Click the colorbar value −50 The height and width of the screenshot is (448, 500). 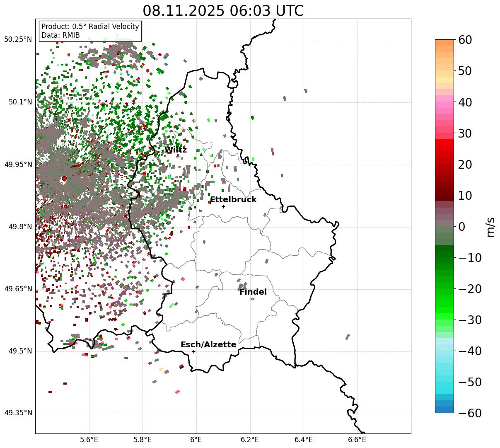coord(470,382)
